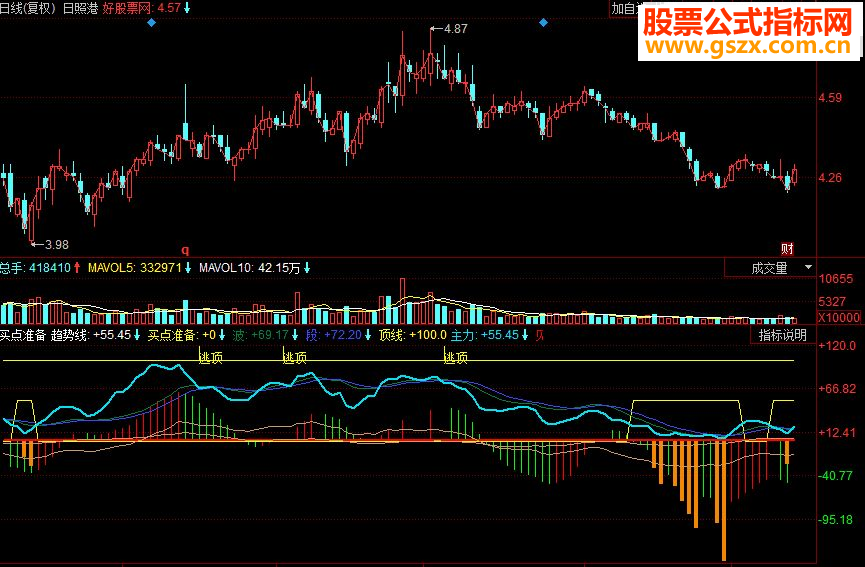Click the 4.26 price axis value

pyautogui.click(x=830, y=178)
